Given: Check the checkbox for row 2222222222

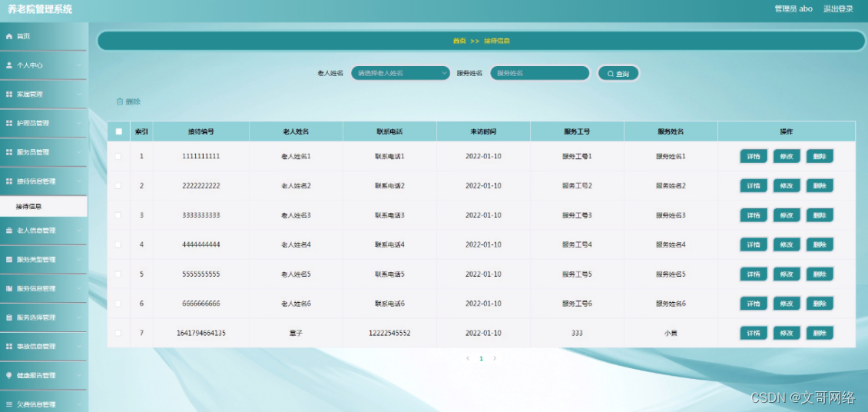Looking at the screenshot, I should [x=118, y=186].
